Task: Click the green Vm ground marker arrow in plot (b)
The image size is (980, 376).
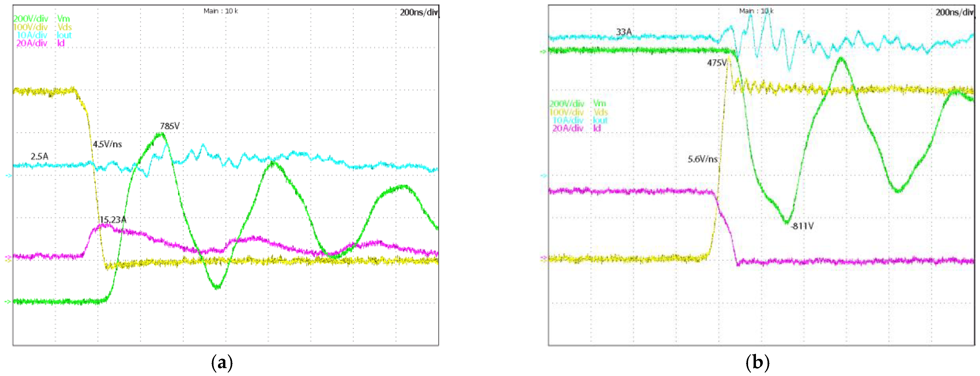Action: pyautogui.click(x=543, y=52)
